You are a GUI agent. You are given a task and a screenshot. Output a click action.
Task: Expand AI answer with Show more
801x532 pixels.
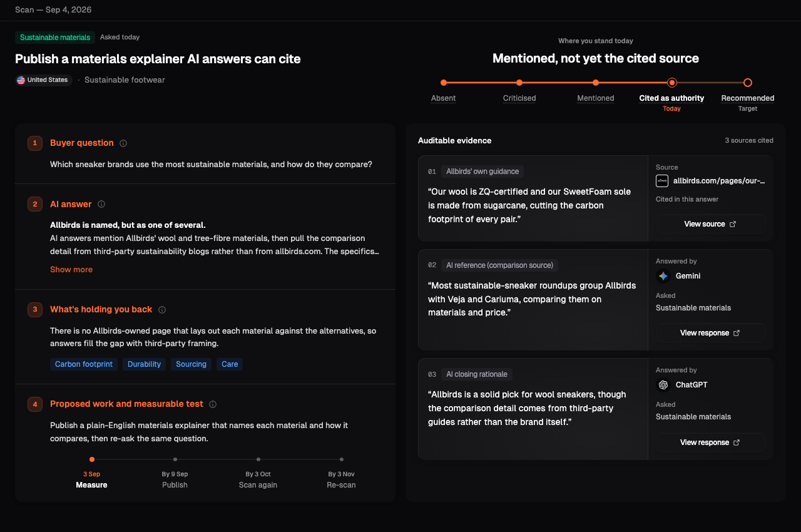pyautogui.click(x=71, y=270)
